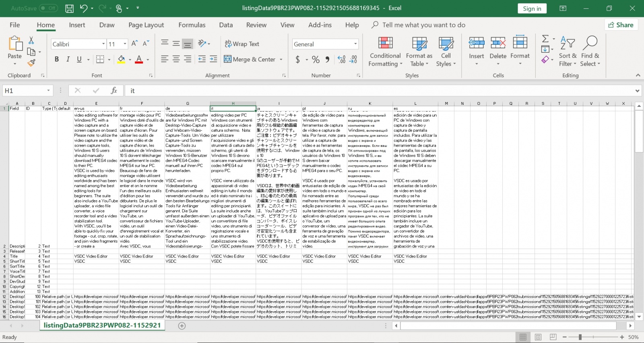Click the zoom slider handle
The width and height of the screenshot is (644, 343).
(x=580, y=337)
